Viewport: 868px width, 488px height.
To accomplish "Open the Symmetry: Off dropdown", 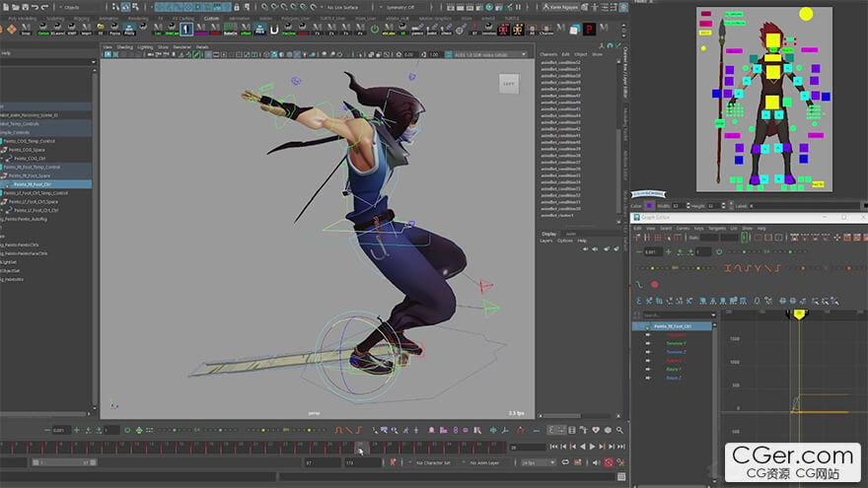I will pyautogui.click(x=401, y=7).
